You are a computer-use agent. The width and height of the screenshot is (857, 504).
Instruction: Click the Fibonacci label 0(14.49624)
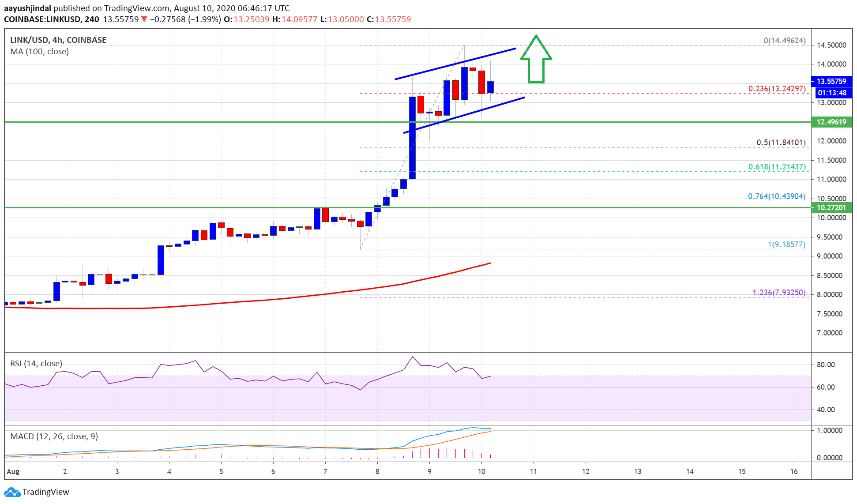click(785, 41)
